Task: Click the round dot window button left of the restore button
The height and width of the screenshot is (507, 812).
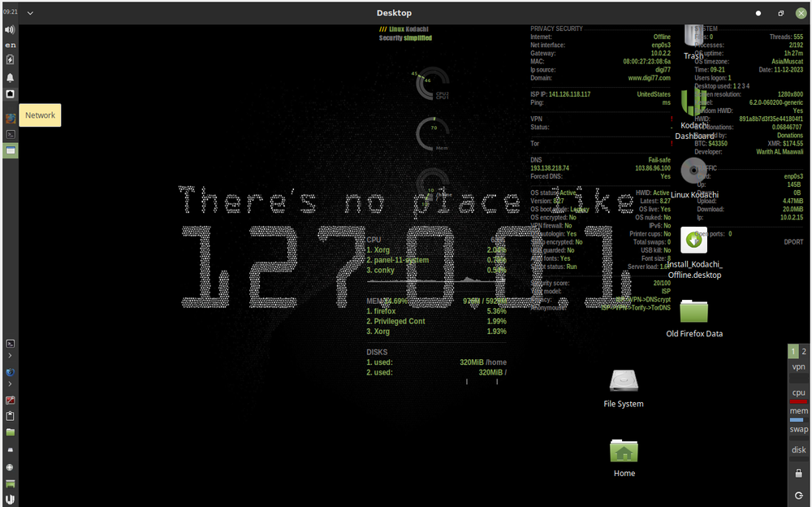Action: click(758, 13)
